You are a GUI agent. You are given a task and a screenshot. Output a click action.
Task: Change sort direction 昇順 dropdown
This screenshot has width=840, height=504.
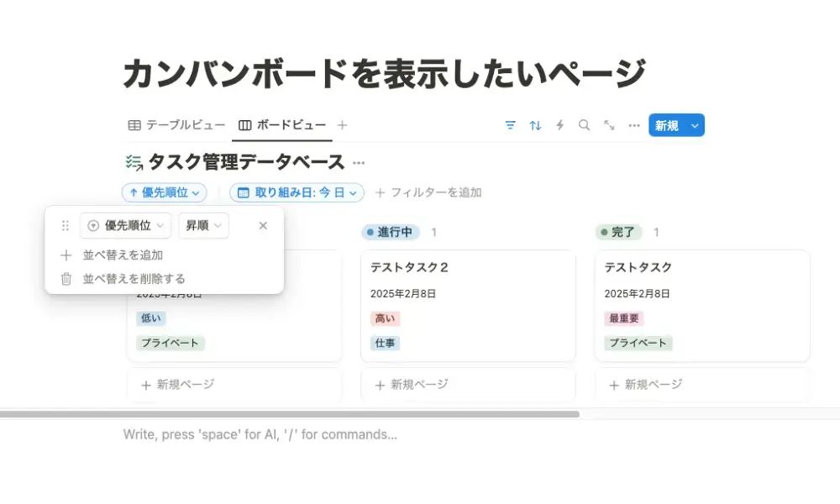(x=203, y=225)
